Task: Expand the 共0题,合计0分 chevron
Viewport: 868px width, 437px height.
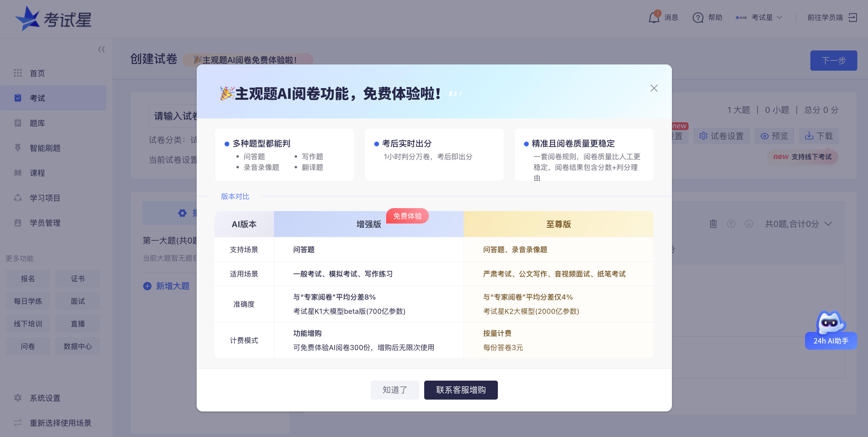Action: pyautogui.click(x=828, y=224)
